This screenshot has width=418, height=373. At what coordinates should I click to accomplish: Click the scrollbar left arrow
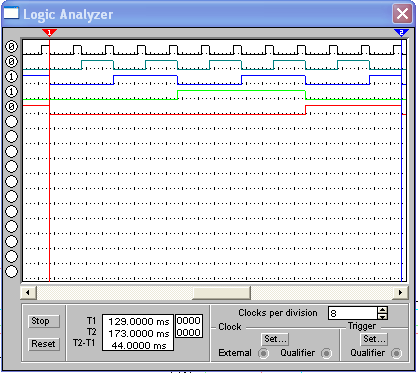click(28, 293)
